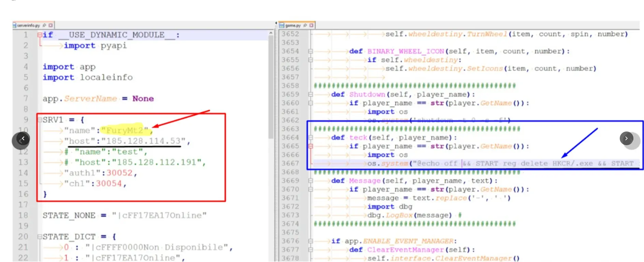Collapse the BINARY_WHEEL_ICON function fold
This screenshot has width=644, height=262.
coord(311,51)
